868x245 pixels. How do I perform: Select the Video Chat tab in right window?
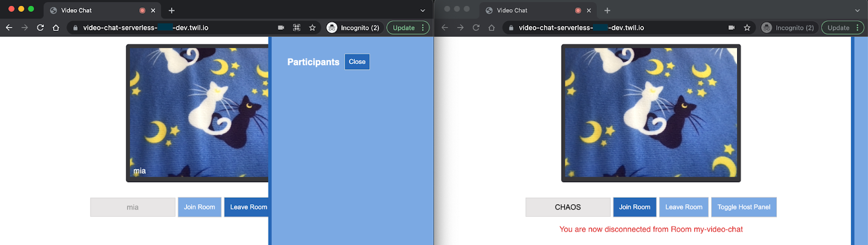[x=538, y=10]
